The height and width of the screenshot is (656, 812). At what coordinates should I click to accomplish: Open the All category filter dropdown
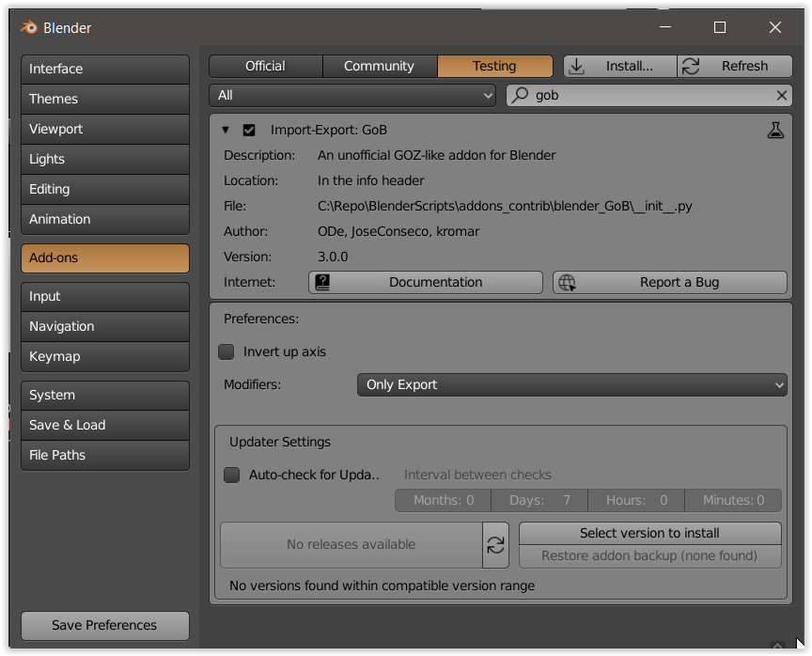pos(352,95)
